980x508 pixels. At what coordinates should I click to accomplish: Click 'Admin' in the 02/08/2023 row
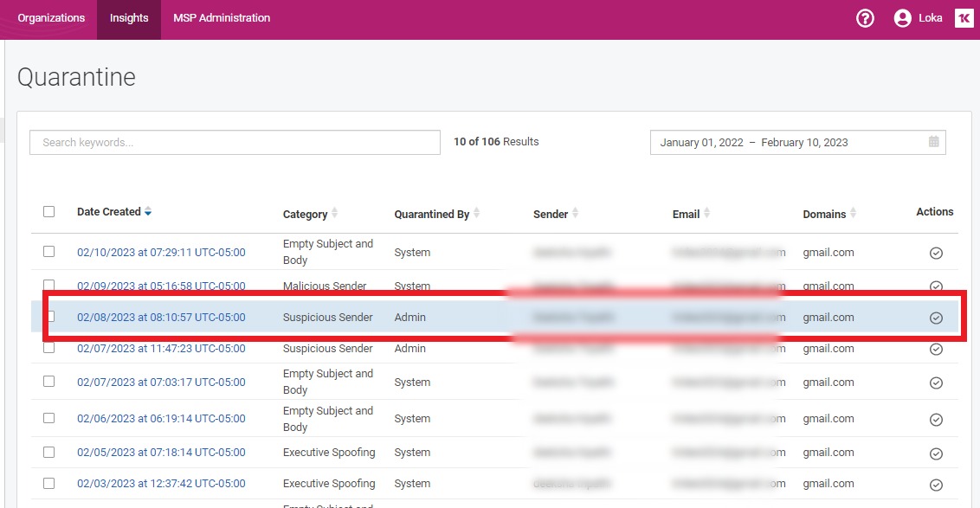(410, 318)
